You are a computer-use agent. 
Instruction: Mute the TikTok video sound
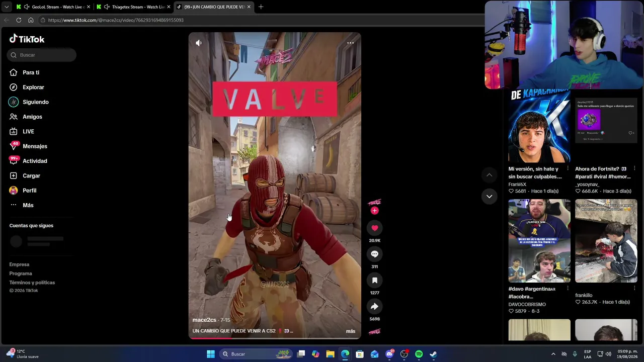tap(199, 43)
